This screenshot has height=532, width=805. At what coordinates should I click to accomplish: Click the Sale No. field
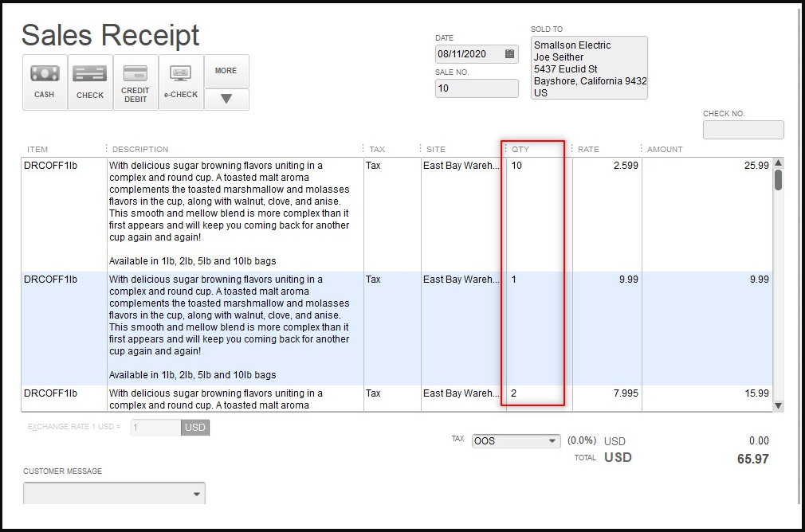point(477,88)
